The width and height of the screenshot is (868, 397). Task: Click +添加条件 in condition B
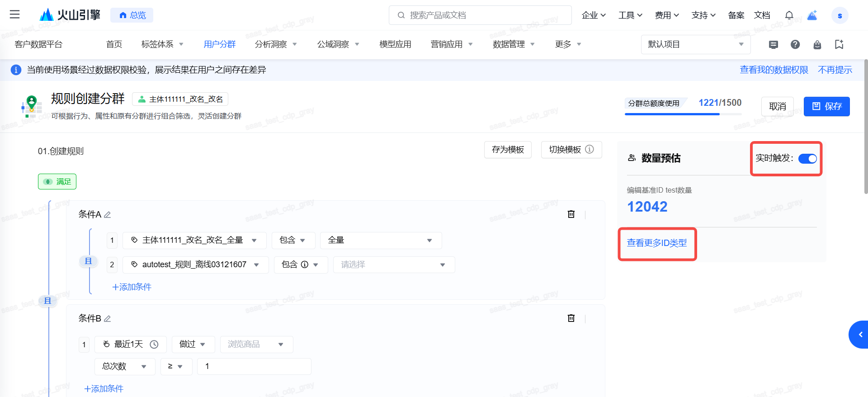pos(104,389)
